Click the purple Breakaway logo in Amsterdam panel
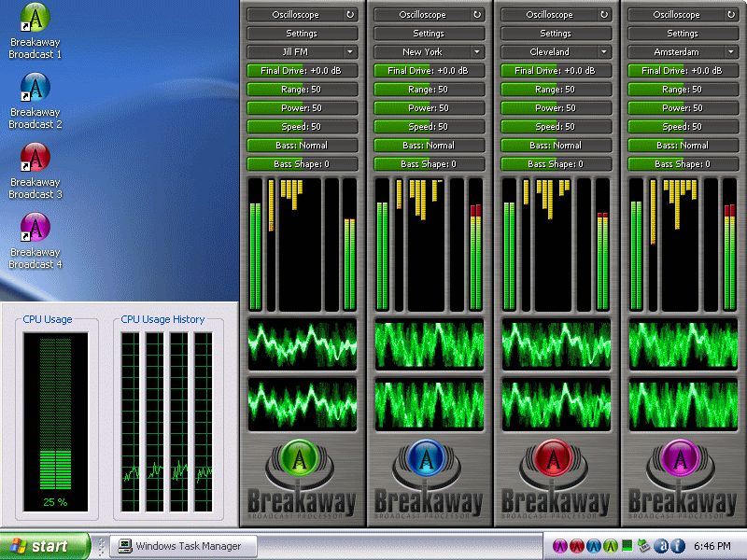747x560 pixels. point(681,458)
